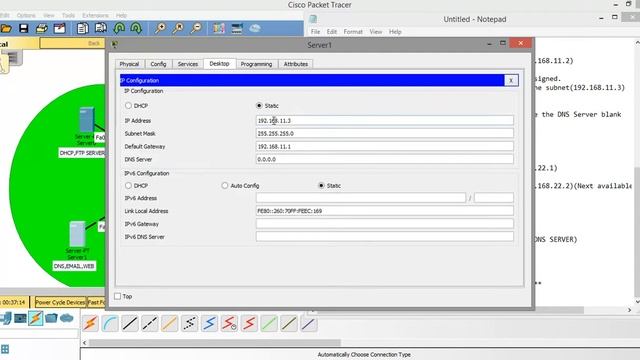Click the Power Cycle Devices button
640x360 pixels.
(x=60, y=302)
